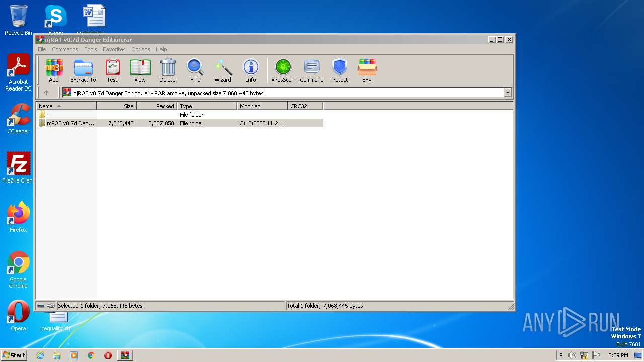Sort by Type column header

207,106
